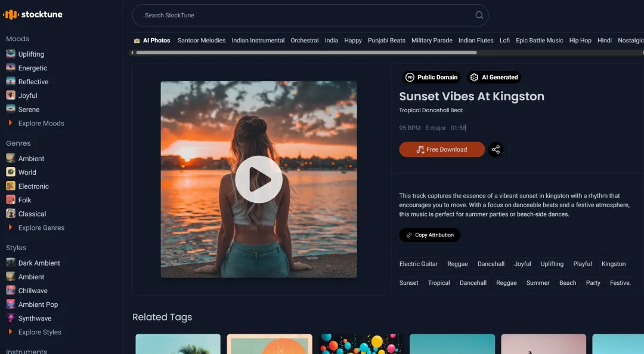
Task: Click the Energetic mood icon
Action: (x=11, y=67)
